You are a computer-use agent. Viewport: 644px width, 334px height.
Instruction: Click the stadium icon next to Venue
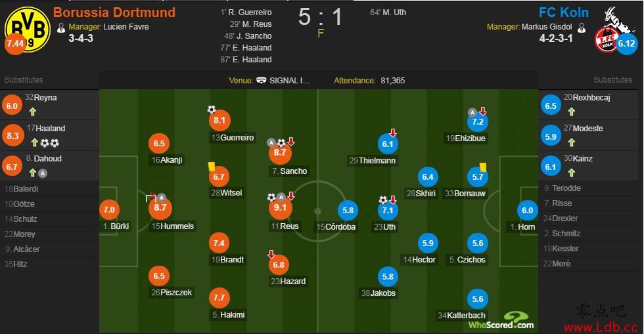262,80
